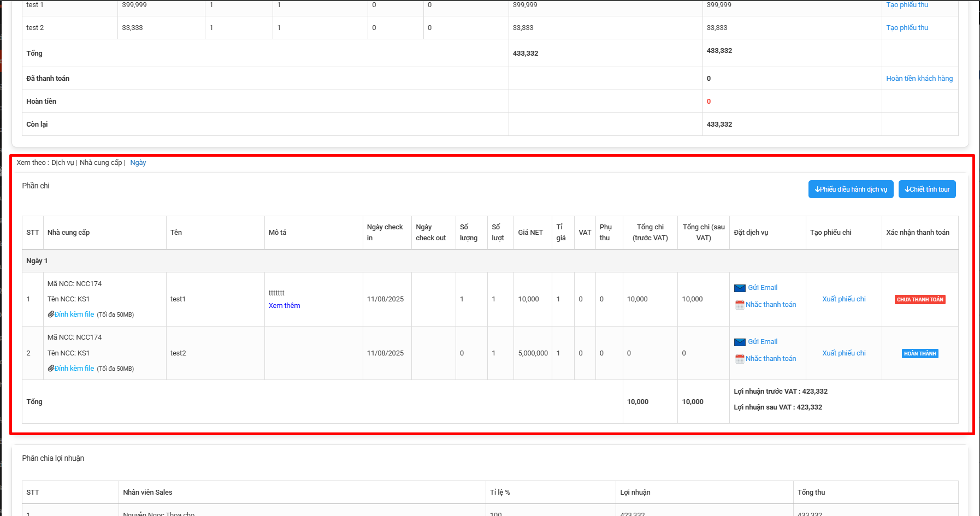
Task: Switch view to Dịch vụ
Action: [62, 163]
